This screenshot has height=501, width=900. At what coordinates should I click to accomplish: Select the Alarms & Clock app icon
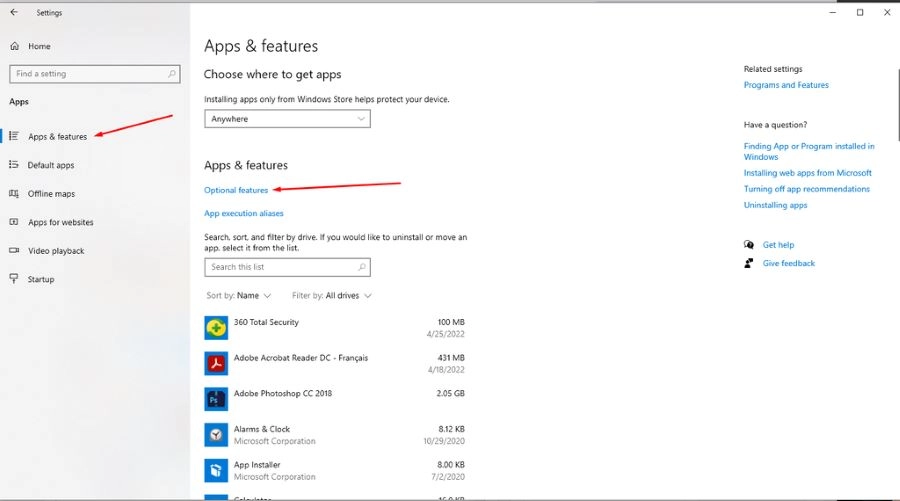216,435
